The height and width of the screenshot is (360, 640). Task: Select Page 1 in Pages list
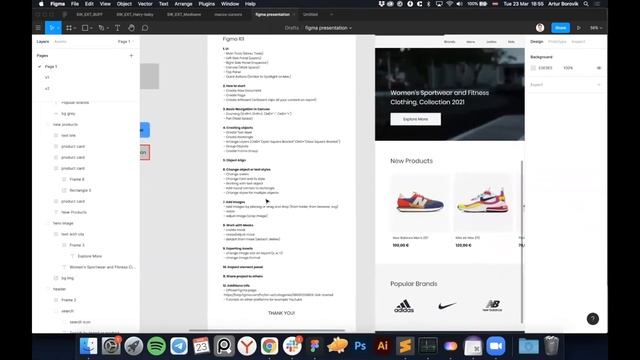(51, 66)
